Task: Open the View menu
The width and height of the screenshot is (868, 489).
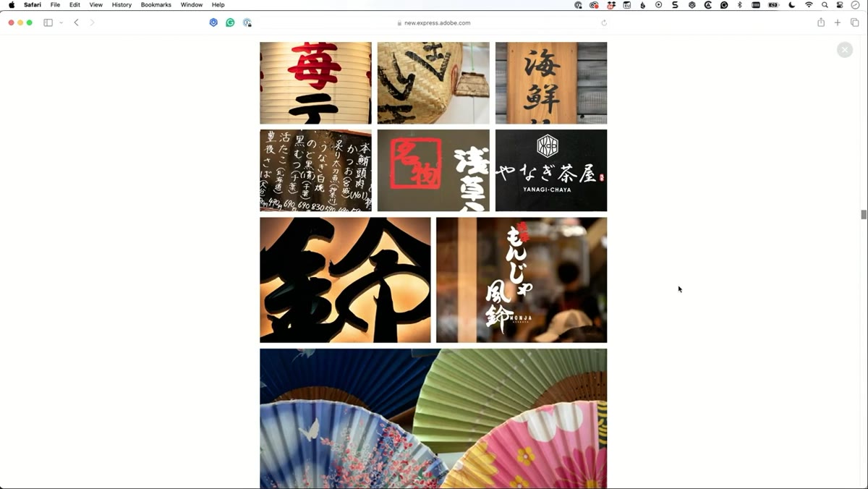Action: coord(95,4)
